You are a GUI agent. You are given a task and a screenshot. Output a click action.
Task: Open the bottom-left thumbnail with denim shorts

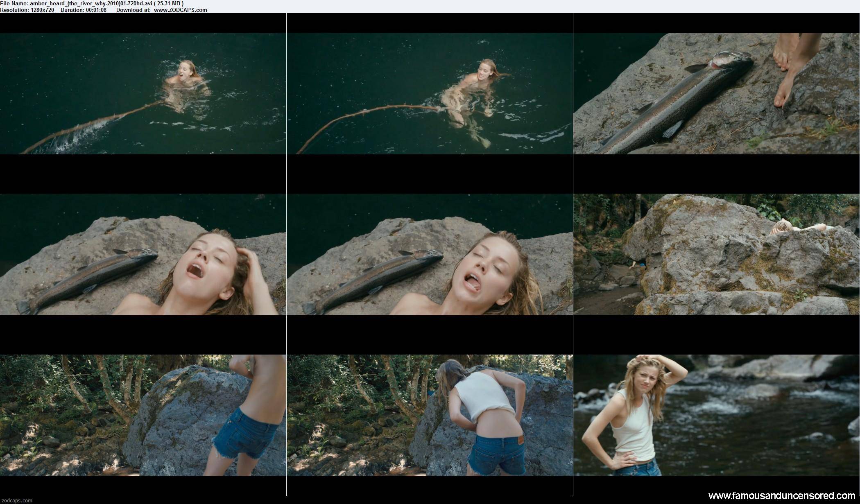143,415
